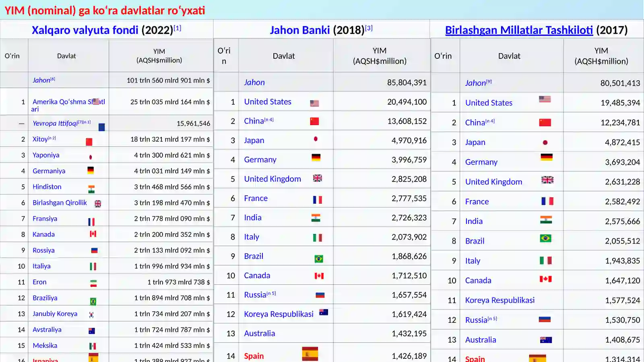Click the Italy flag in Jahon Banki table
The image size is (644, 362).
318,238
